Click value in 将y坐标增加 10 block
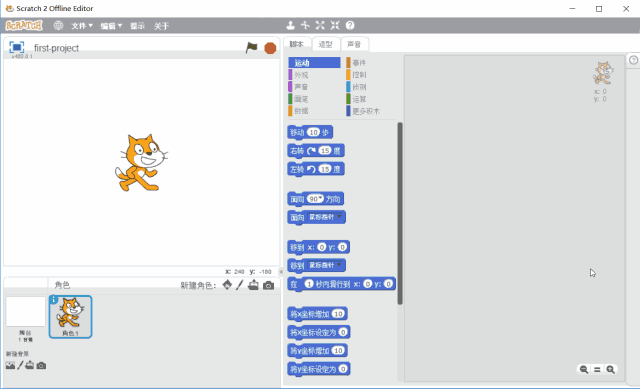This screenshot has width=640, height=389. (338, 350)
